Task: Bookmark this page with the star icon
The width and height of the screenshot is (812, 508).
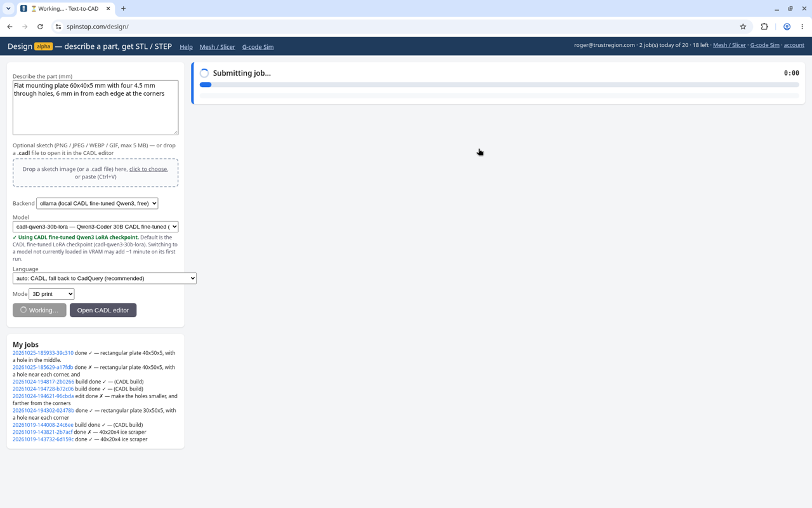Action: [x=743, y=27]
